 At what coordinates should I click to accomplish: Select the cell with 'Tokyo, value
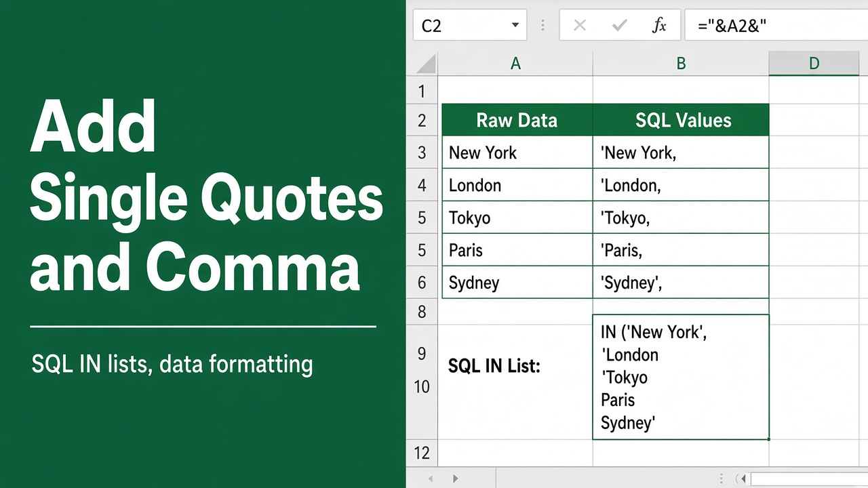[681, 218]
